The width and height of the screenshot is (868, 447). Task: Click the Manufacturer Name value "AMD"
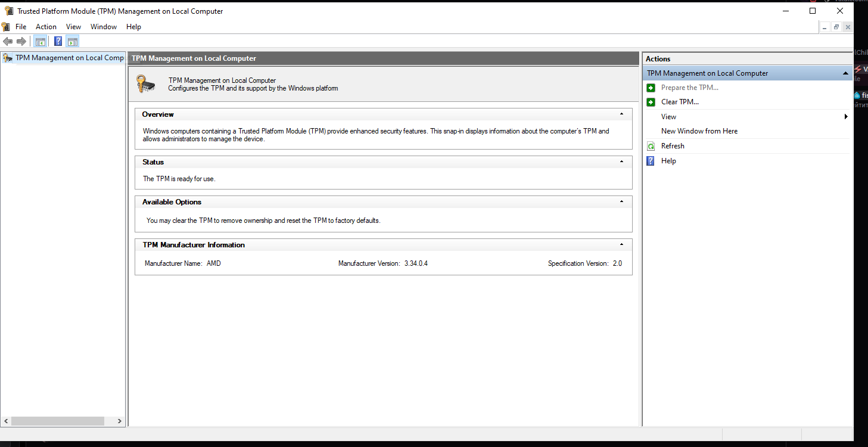pyautogui.click(x=214, y=263)
